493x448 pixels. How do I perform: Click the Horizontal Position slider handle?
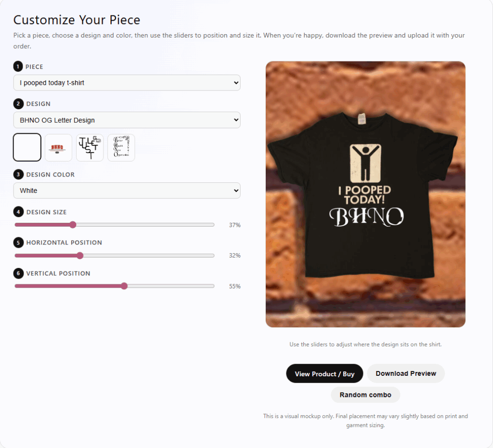[x=80, y=256]
